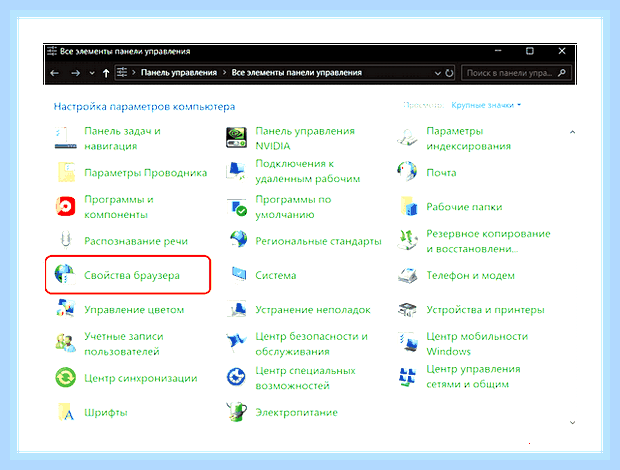Open the Color management icon
This screenshot has width=620, height=470.
[x=66, y=309]
